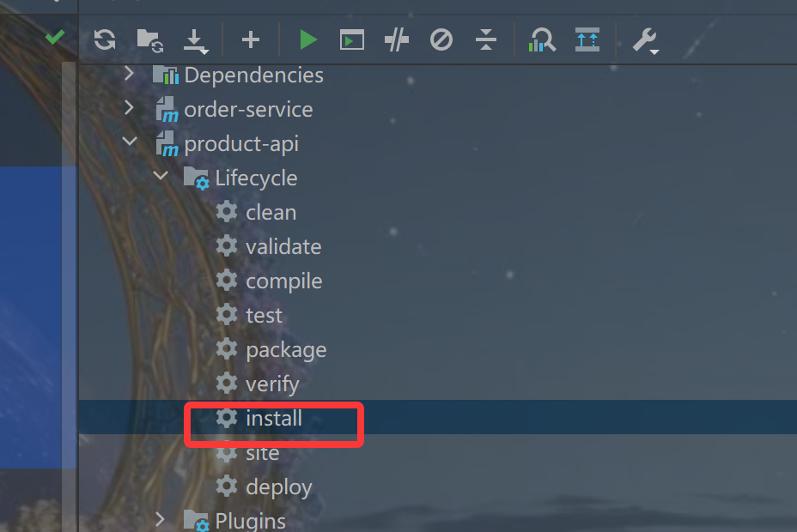
Task: Click the Lifecycle folder gear icon
Action: [x=196, y=178]
